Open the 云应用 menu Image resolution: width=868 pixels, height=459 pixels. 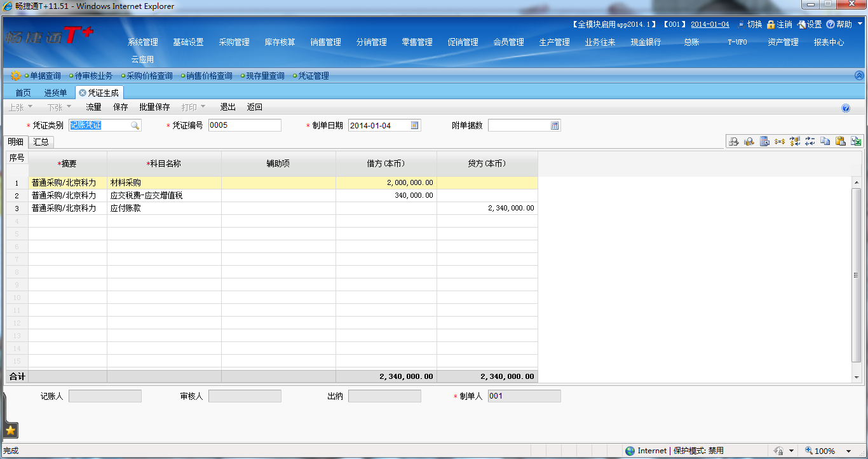point(143,60)
